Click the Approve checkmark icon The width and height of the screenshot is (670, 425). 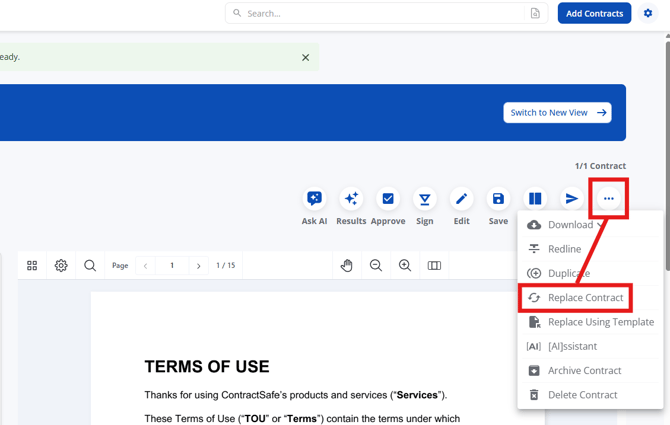(x=388, y=199)
